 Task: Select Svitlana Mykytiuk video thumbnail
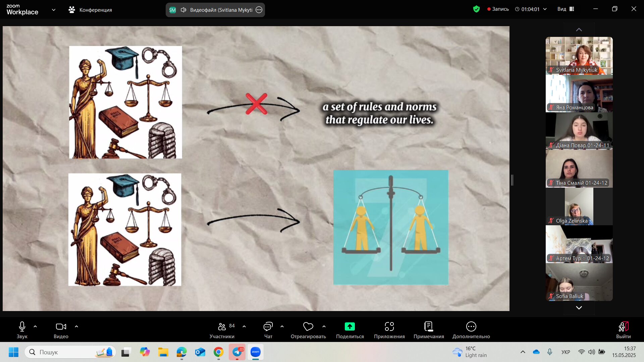click(x=579, y=56)
